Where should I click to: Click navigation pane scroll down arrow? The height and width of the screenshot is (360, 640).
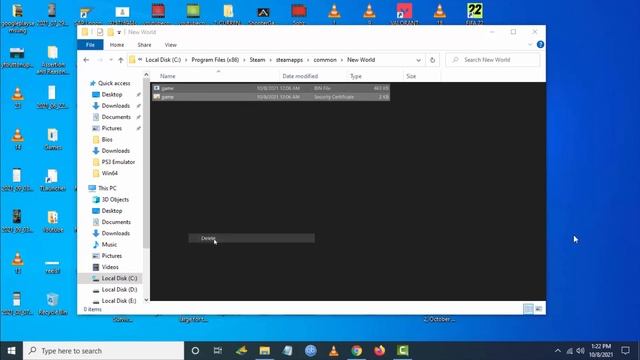point(146,300)
